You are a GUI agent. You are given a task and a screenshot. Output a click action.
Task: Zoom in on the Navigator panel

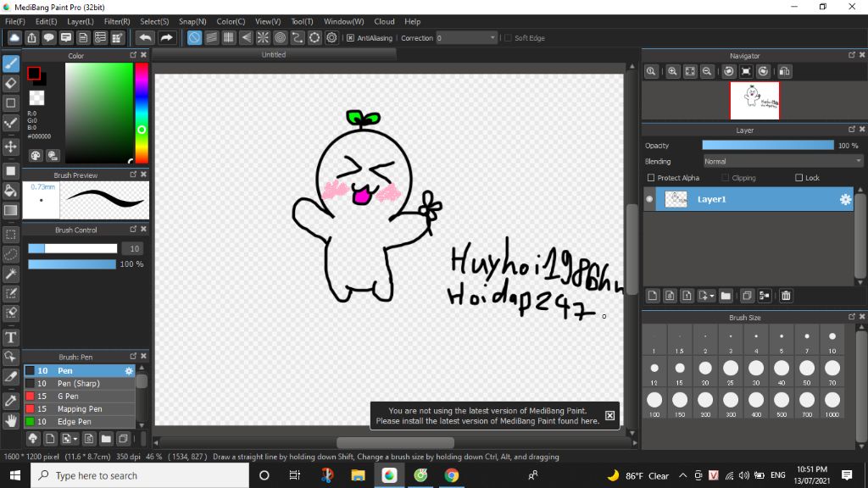click(x=672, y=71)
